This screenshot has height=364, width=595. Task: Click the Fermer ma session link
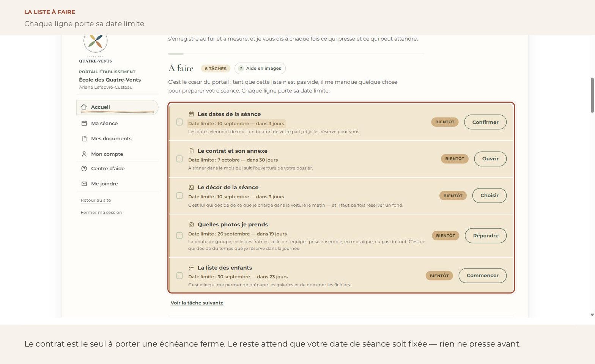(x=101, y=212)
